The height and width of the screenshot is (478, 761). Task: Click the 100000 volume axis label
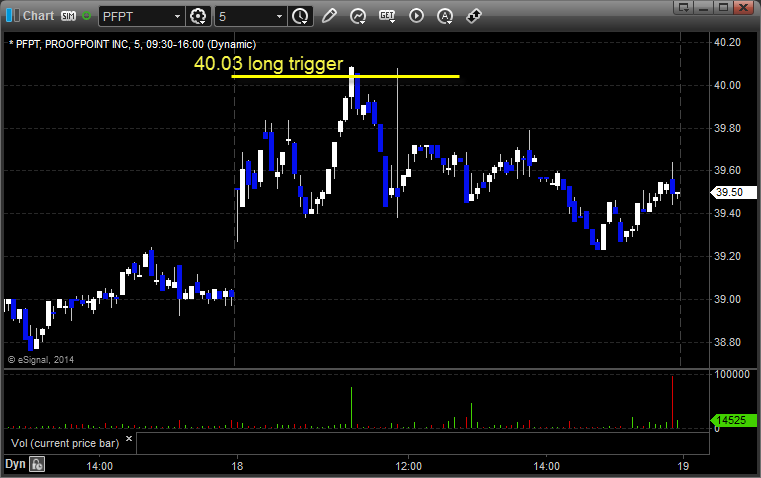[x=732, y=374]
